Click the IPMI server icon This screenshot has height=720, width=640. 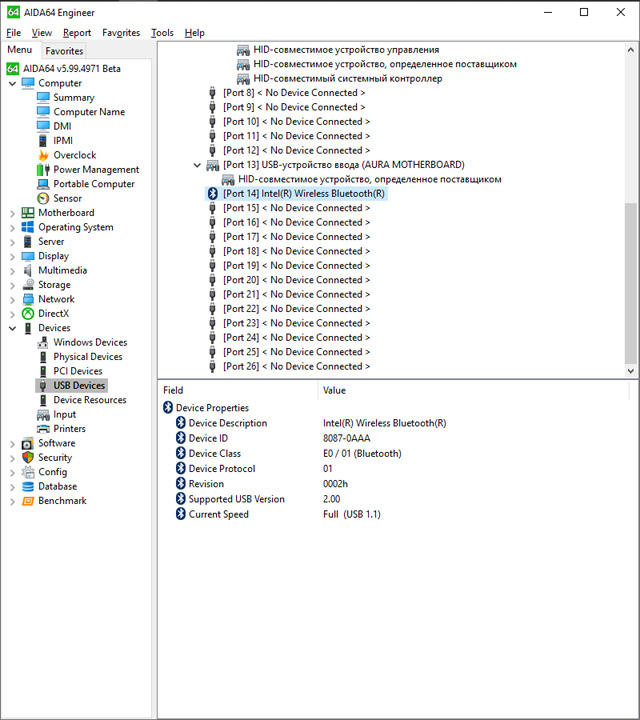(x=43, y=141)
